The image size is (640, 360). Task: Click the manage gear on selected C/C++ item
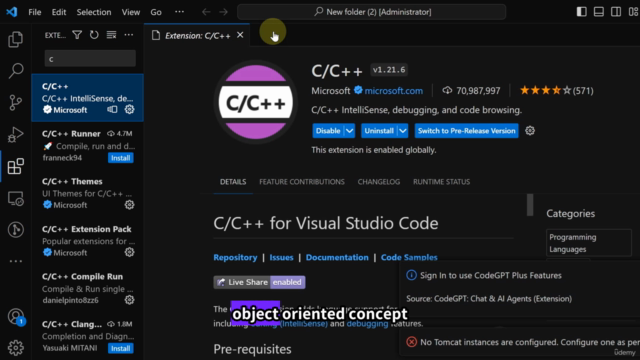129,109
